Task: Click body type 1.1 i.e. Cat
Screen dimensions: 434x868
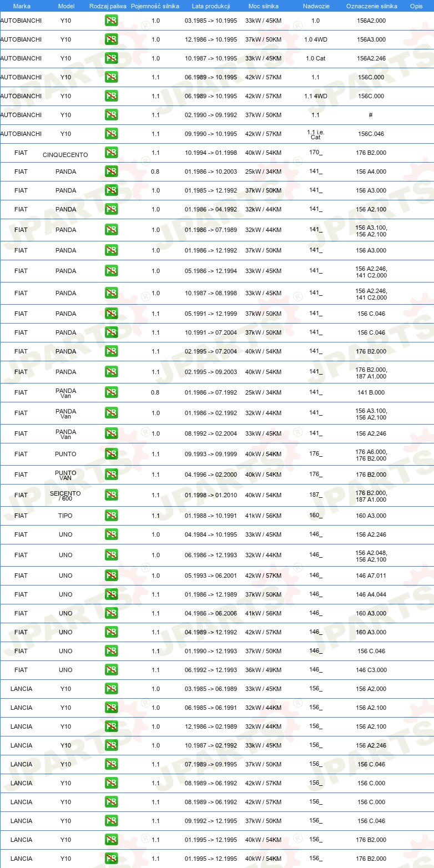Action: (x=316, y=134)
